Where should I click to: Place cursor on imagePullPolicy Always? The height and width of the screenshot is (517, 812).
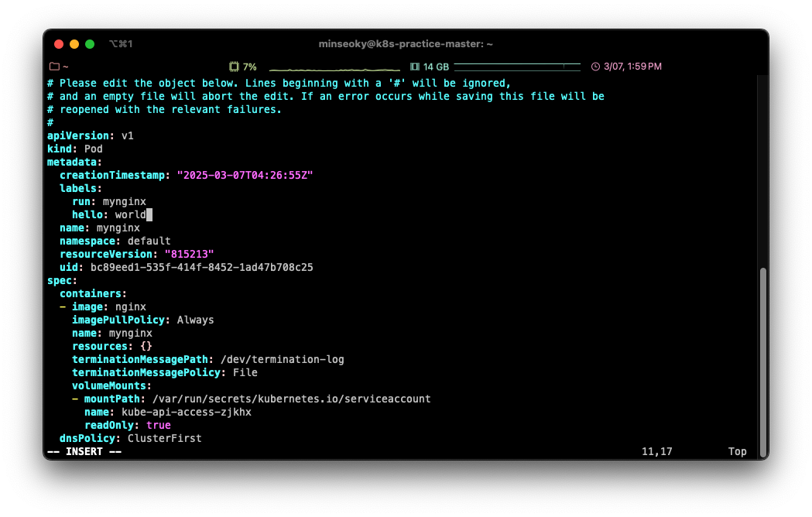pos(195,320)
